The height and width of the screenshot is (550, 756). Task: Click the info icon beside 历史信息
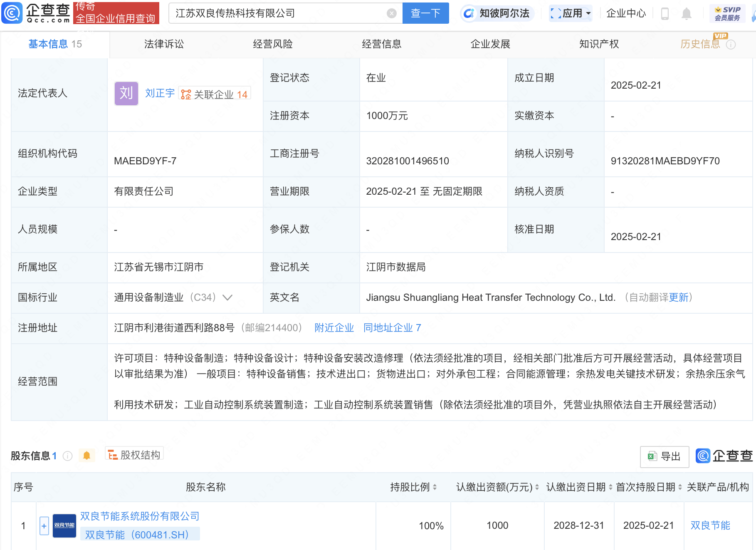[x=731, y=45]
